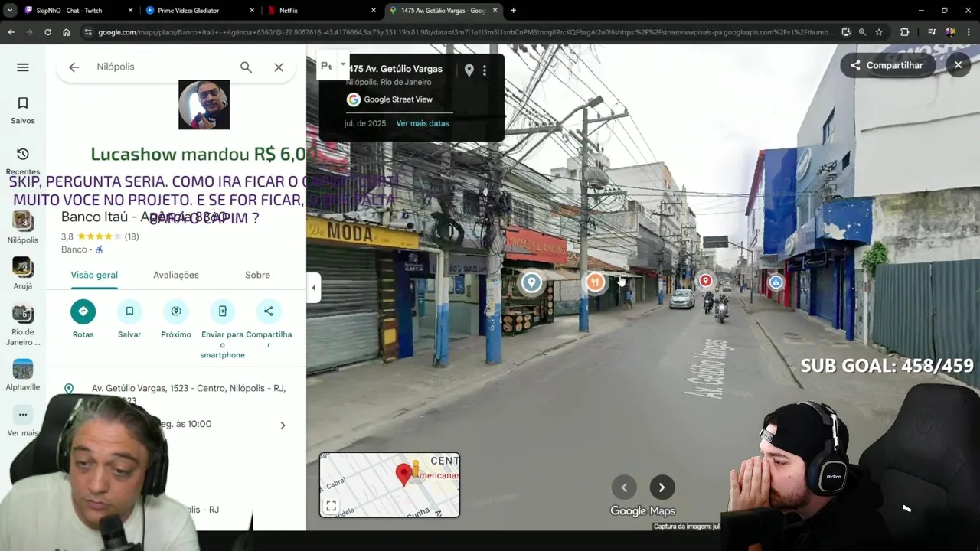Image resolution: width=980 pixels, height=551 pixels.
Task: Switch to SkipNhO Chat Twitch tab
Action: click(x=76, y=11)
